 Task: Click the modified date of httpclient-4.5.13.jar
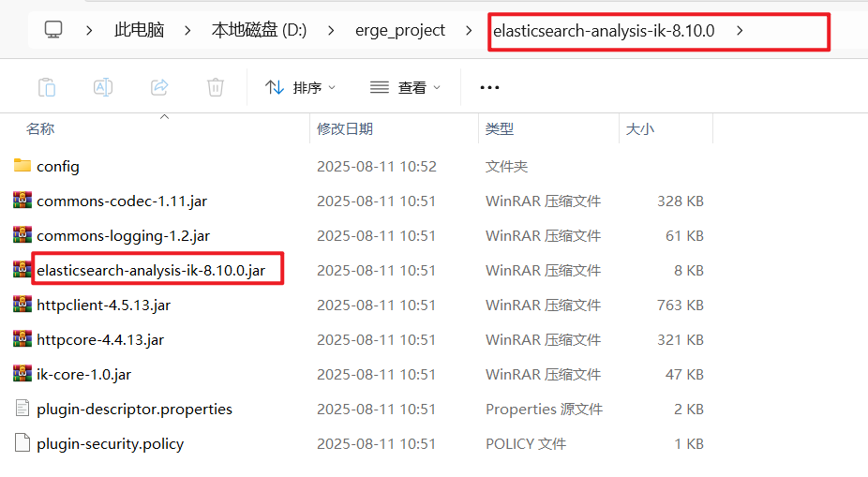pyautogui.click(x=377, y=305)
